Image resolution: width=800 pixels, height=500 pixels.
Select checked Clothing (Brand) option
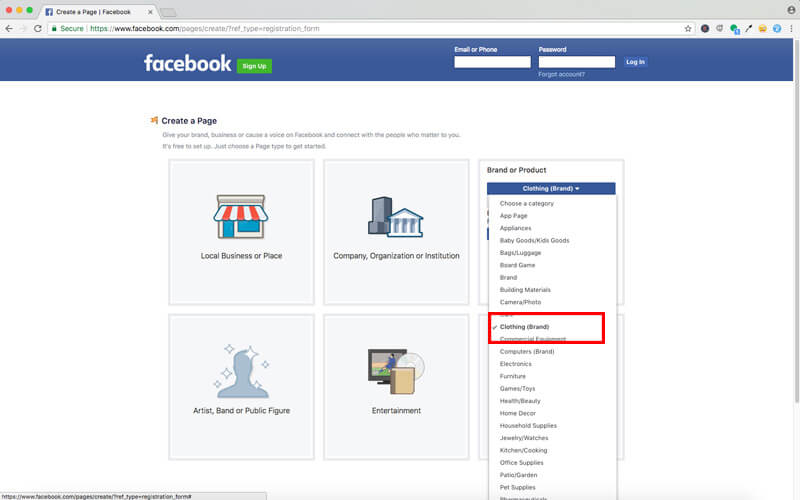(x=524, y=327)
